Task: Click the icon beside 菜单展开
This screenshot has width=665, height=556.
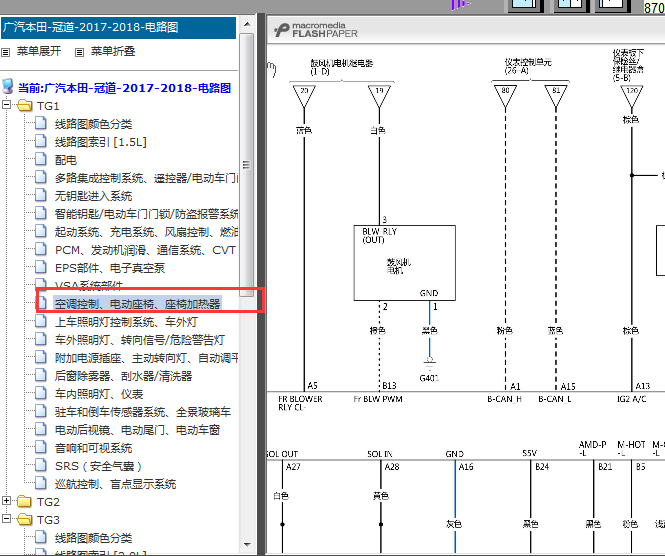Action: coord(6,52)
